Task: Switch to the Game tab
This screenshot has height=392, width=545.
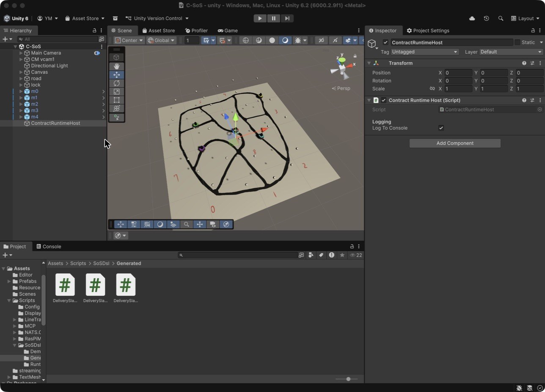Action: click(228, 30)
